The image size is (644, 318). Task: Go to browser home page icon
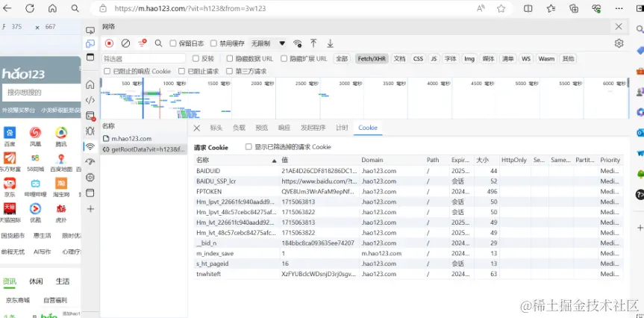point(52,8)
